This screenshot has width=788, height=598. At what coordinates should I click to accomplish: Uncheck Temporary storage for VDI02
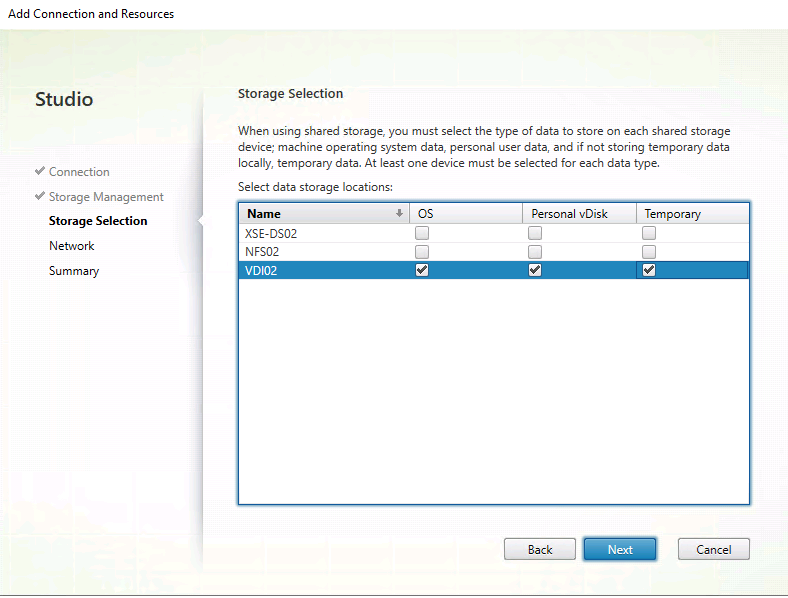tap(649, 270)
